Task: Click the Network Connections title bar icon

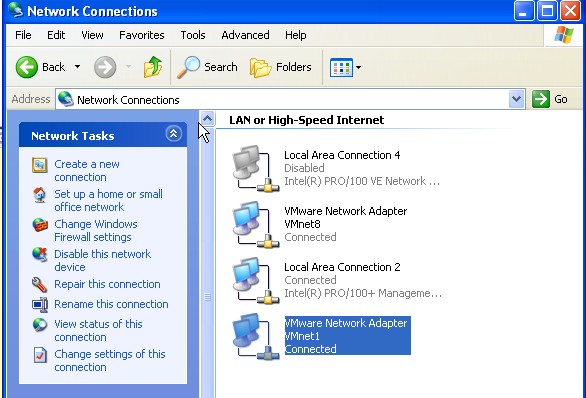Action: 15,10
